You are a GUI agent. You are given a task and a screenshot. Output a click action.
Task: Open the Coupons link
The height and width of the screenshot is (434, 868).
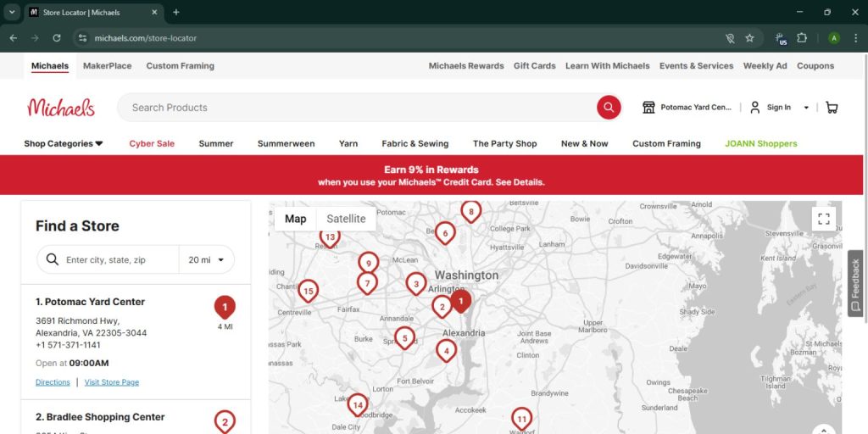point(815,66)
